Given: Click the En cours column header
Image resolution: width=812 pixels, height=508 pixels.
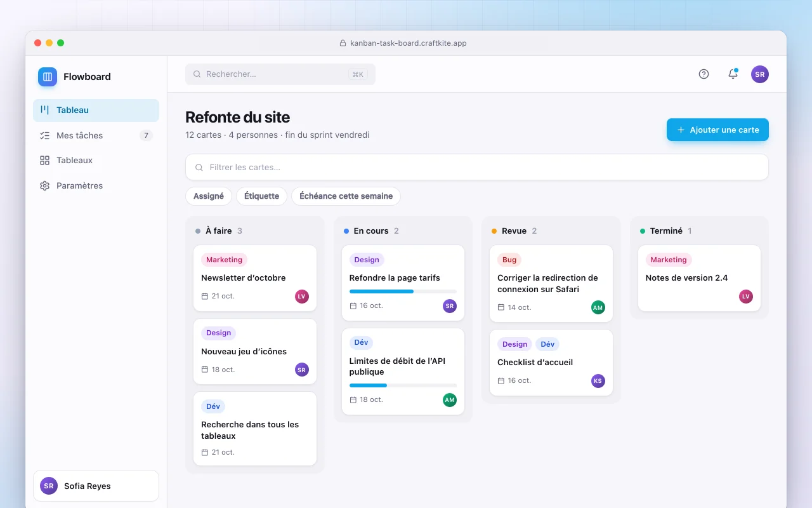Looking at the screenshot, I should coord(371,231).
